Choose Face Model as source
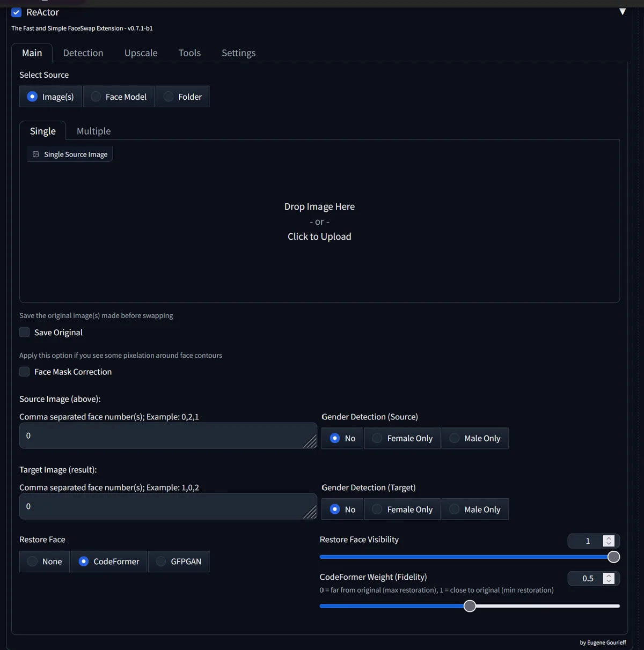This screenshot has width=644, height=650. [x=119, y=97]
